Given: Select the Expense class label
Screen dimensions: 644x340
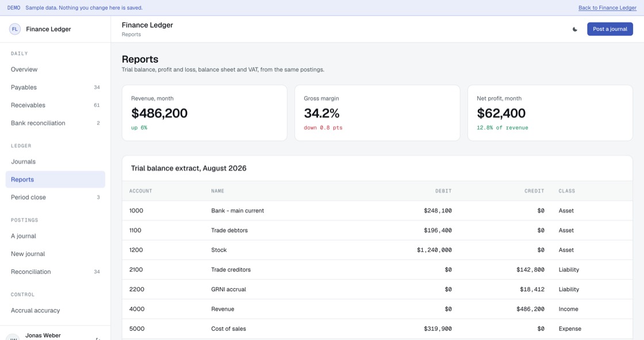Looking at the screenshot, I should coord(570,329).
